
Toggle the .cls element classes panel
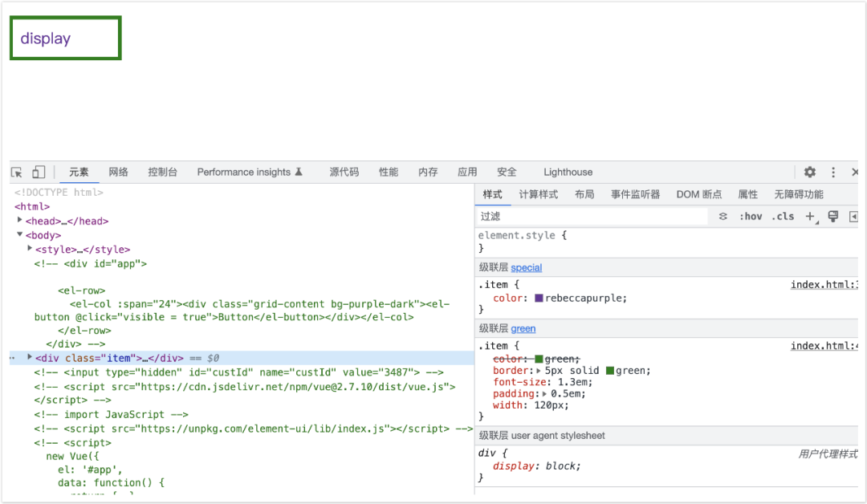pos(783,217)
